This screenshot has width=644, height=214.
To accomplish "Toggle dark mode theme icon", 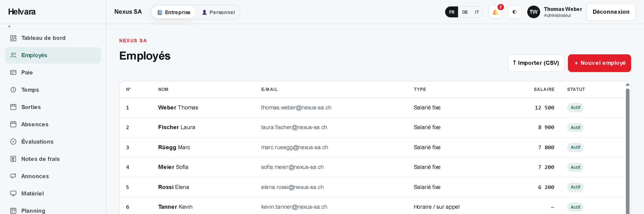I will [x=515, y=12].
